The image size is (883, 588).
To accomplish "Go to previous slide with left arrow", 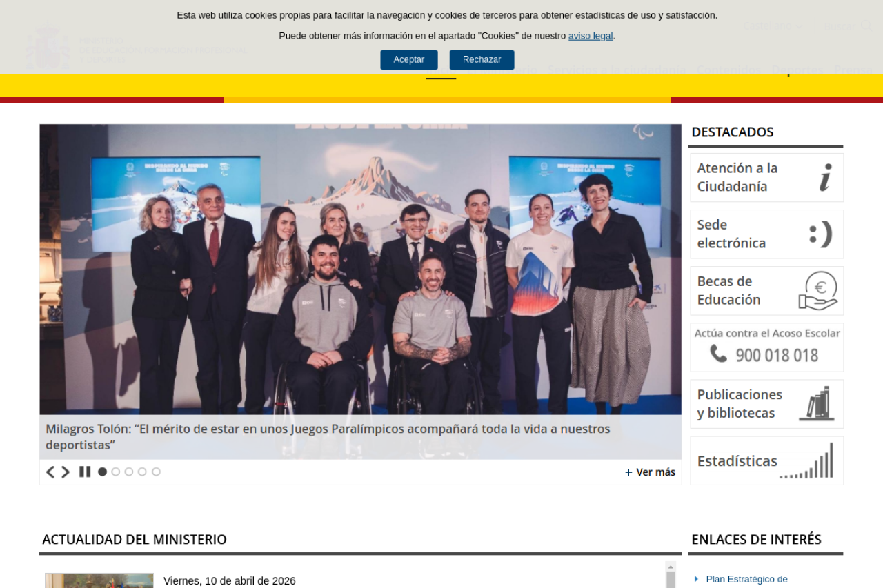I will pos(50,472).
